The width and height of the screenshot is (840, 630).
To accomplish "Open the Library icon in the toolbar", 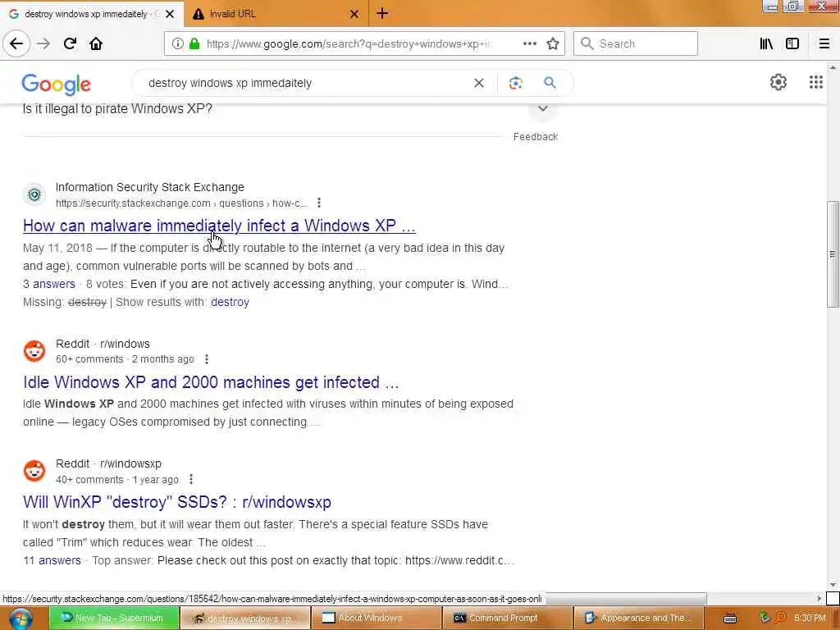I will coord(766,43).
